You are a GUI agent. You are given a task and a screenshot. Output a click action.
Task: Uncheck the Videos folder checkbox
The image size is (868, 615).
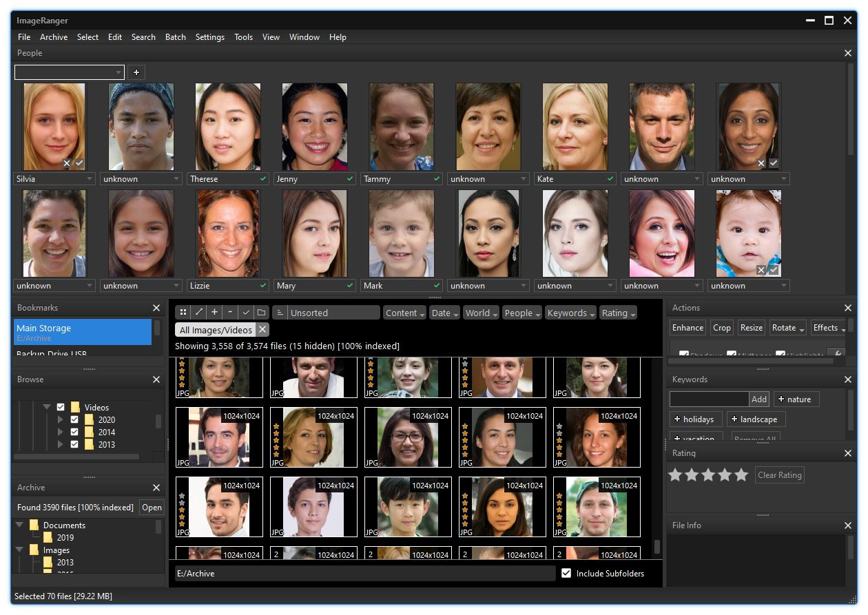pyautogui.click(x=61, y=407)
